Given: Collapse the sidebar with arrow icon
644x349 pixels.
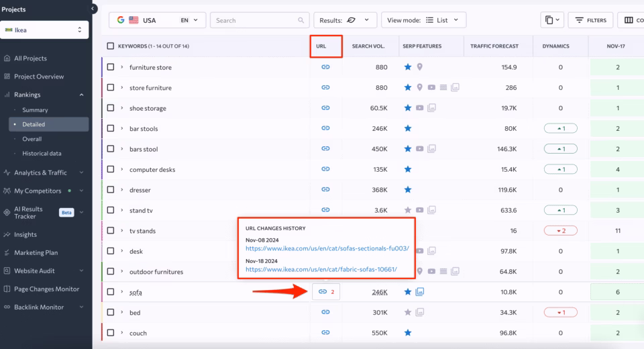Looking at the screenshot, I should 93,8.
